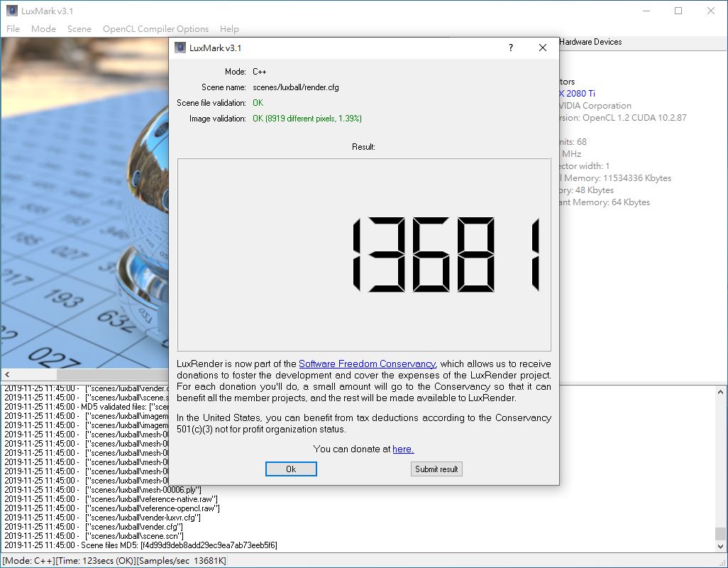Click the 'mesh-00006.ply' log line

(103, 490)
